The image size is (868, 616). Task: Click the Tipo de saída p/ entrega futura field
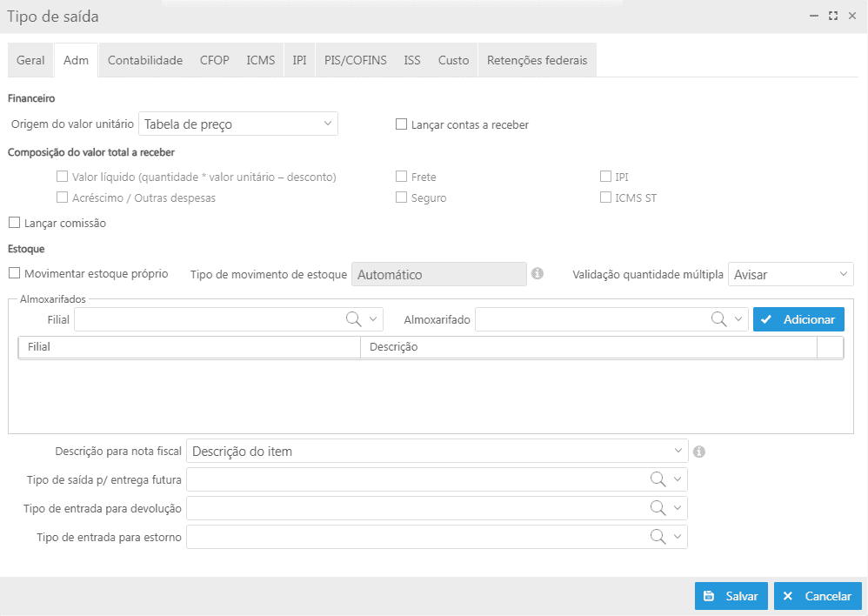tap(437, 479)
